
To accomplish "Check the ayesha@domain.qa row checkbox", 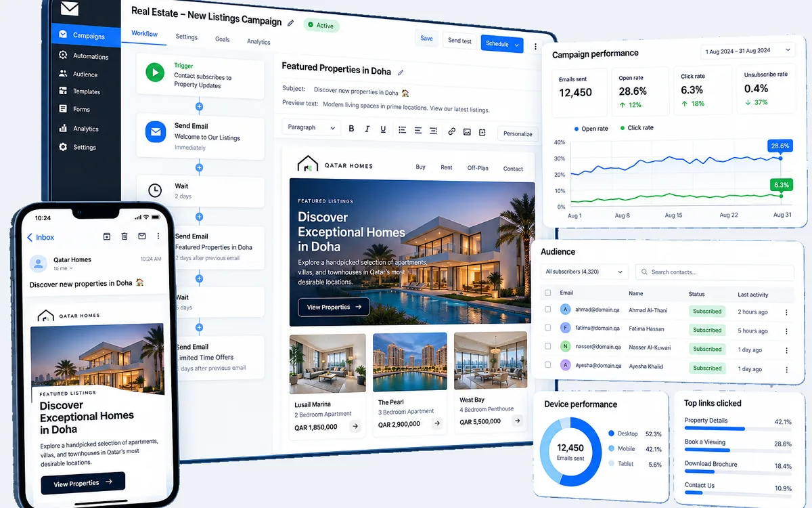I will click(547, 365).
